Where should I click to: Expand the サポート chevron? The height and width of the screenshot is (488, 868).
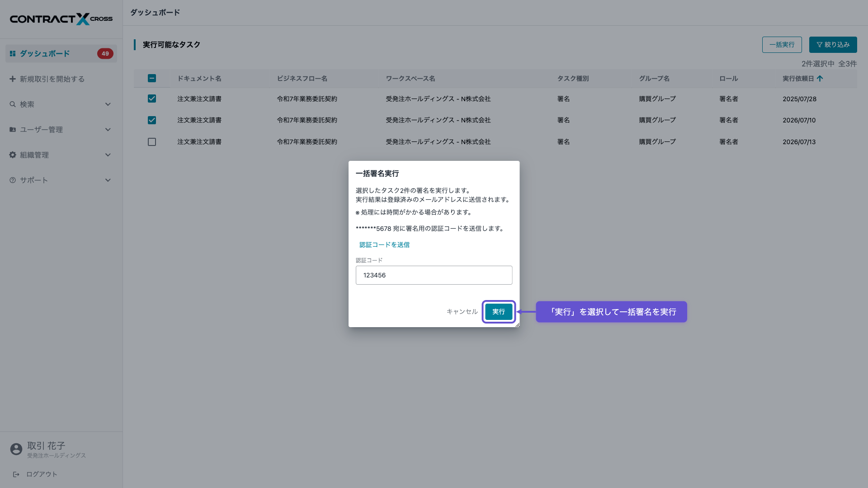108,180
